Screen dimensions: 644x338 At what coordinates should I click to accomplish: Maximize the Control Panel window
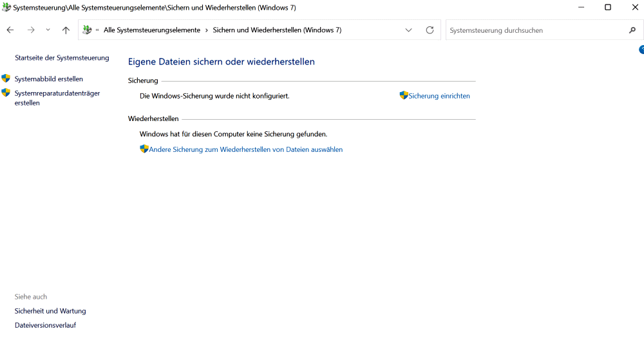tap(608, 7)
